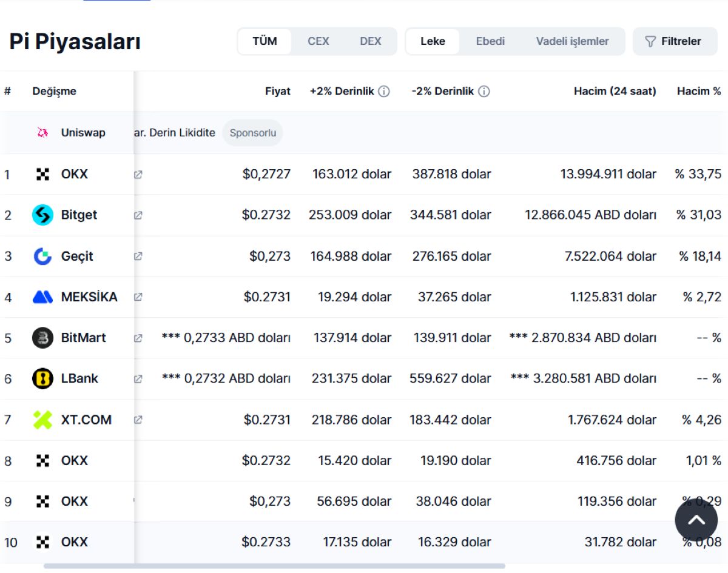Screen dimensions: 728x573
Task: Open the Uniswap sponsored link
Action: 83,133
